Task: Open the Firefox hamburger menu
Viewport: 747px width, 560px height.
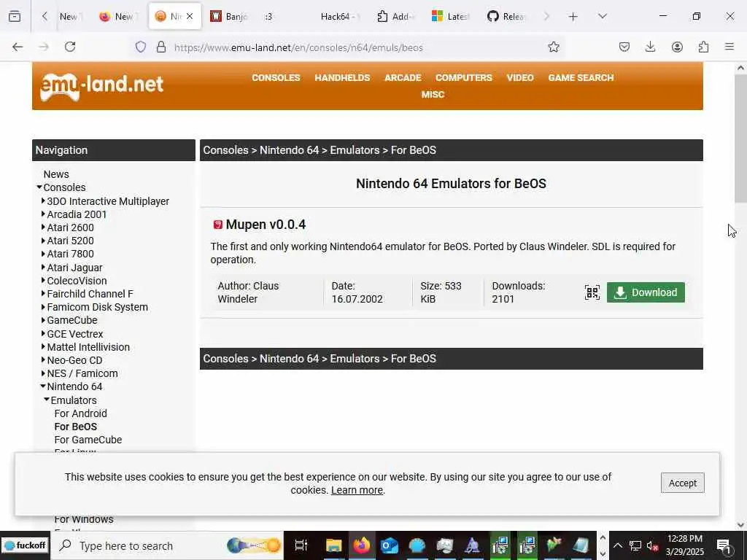Action: (x=729, y=47)
